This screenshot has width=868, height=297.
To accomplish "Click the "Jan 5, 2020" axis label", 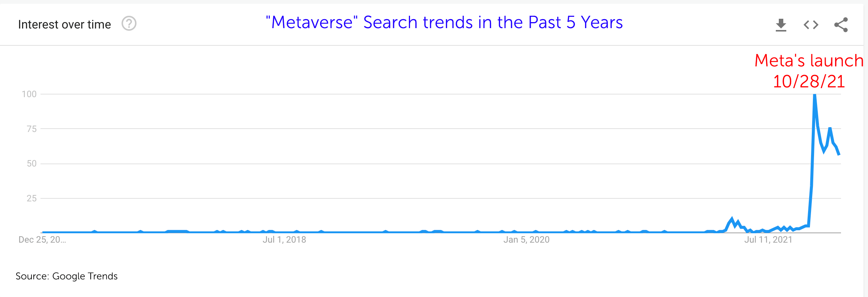I will click(527, 240).
